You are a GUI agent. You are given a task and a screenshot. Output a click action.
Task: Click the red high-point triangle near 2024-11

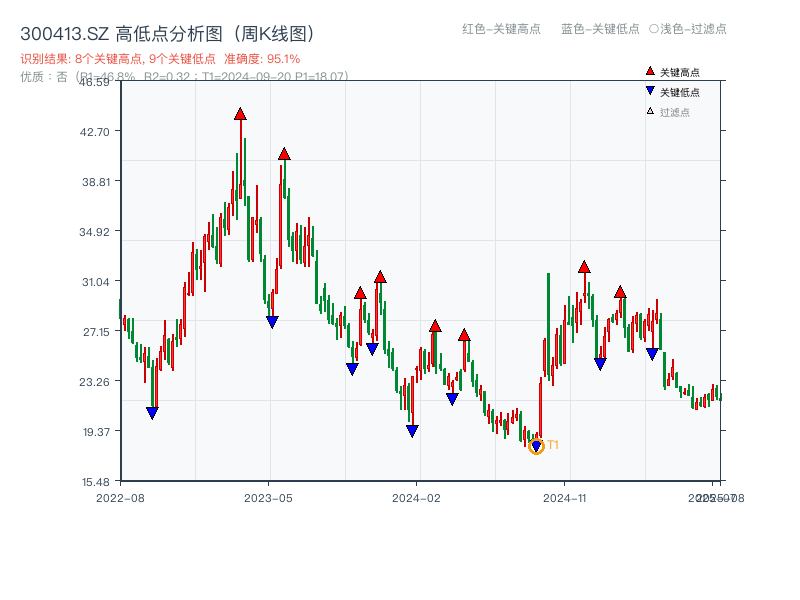tap(584, 266)
